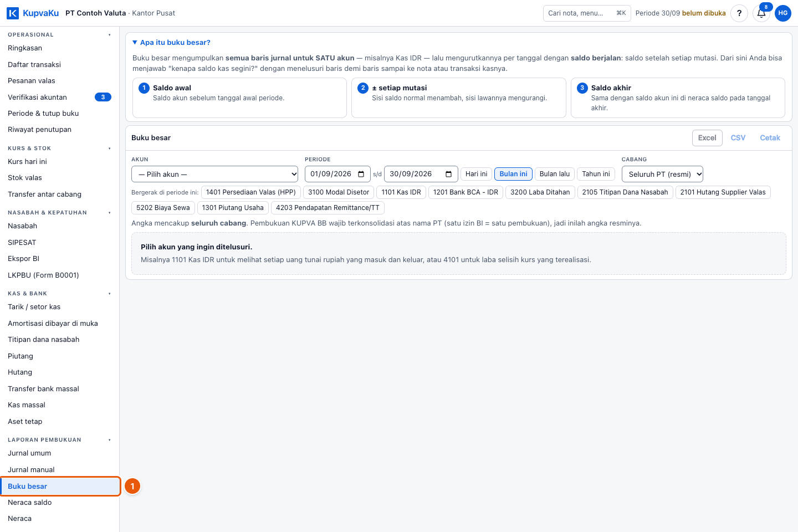This screenshot has height=532, width=798.
Task: Click the start date field 01/09/2026
Action: click(337, 174)
